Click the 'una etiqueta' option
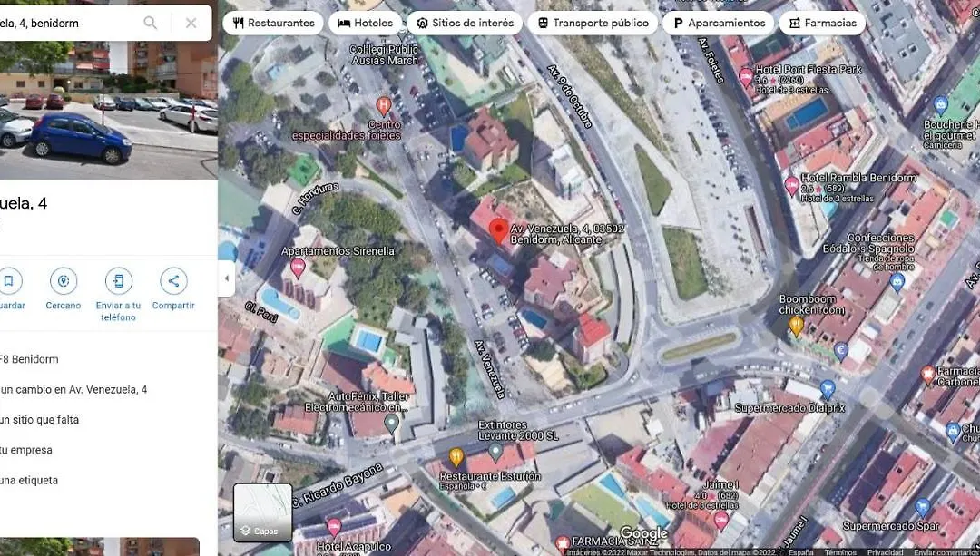Image resolution: width=980 pixels, height=556 pixels. [29, 481]
